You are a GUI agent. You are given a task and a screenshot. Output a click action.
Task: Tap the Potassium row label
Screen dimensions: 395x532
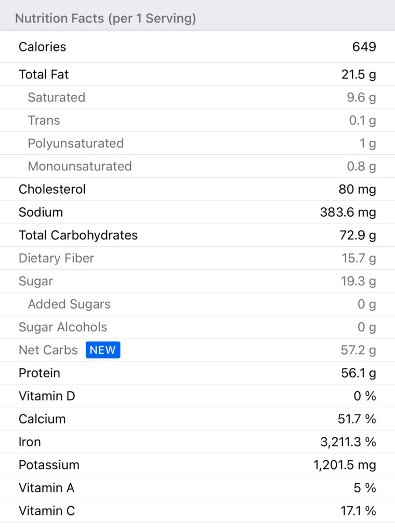point(49,464)
